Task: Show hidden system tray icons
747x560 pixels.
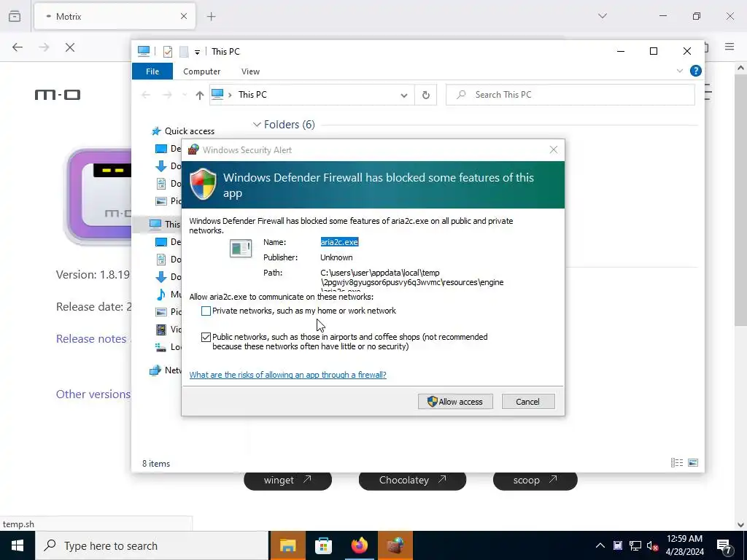Action: [x=600, y=545]
